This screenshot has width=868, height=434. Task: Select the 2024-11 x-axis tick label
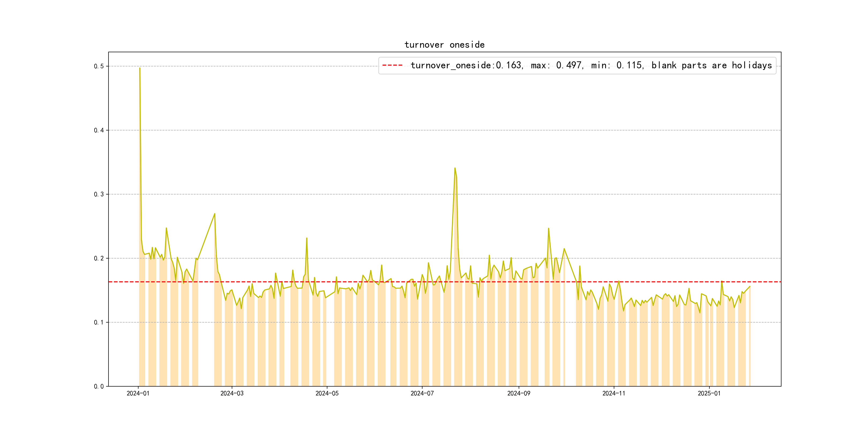pyautogui.click(x=613, y=393)
